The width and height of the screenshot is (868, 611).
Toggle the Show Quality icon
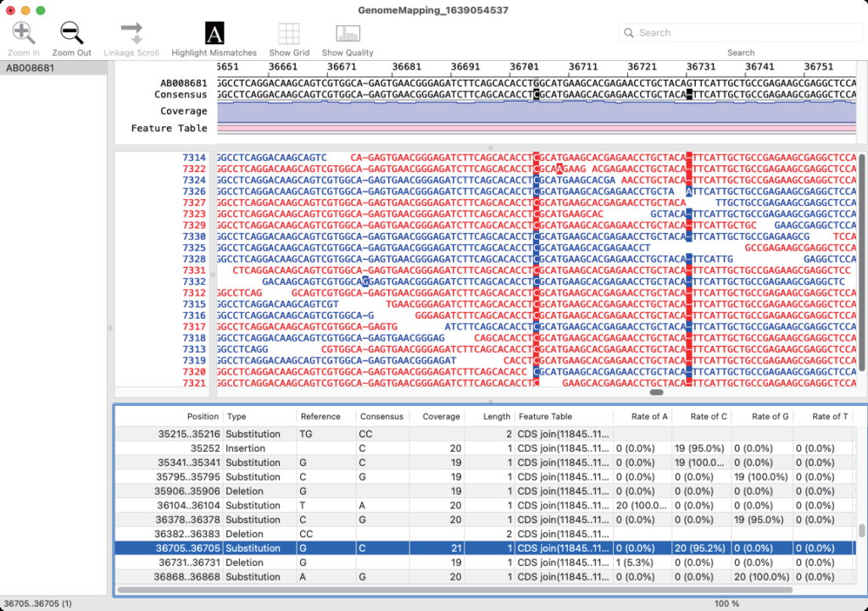[348, 33]
